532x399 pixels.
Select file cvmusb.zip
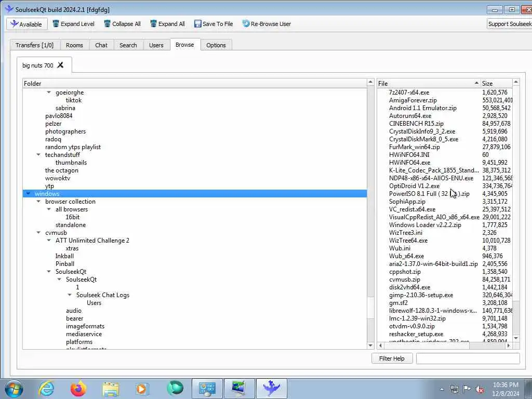pyautogui.click(x=404, y=280)
